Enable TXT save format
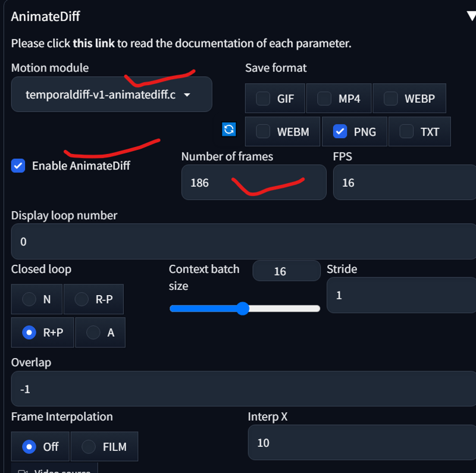This screenshot has height=473, width=476. click(x=406, y=131)
